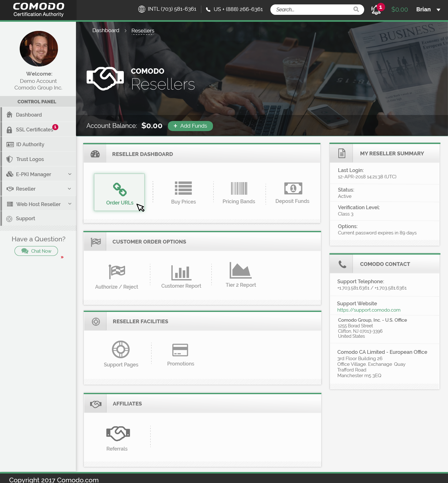Click the Buy Prices label
The image size is (448, 483).
point(183,202)
